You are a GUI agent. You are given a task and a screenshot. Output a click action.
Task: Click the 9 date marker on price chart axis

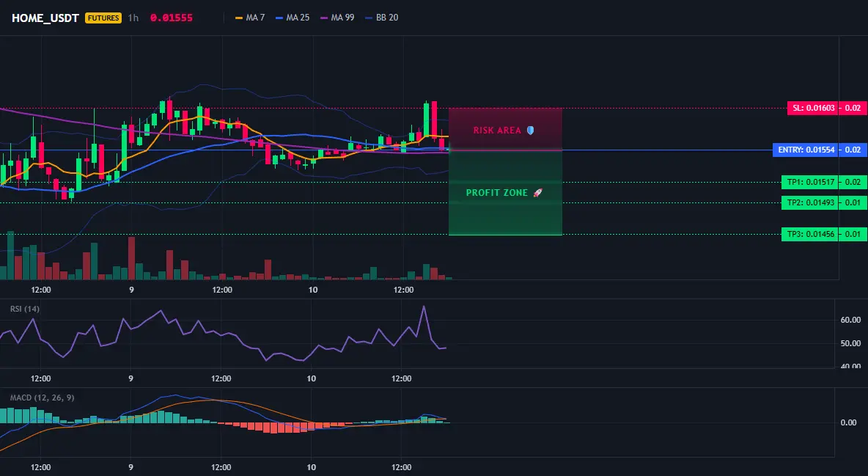click(131, 290)
